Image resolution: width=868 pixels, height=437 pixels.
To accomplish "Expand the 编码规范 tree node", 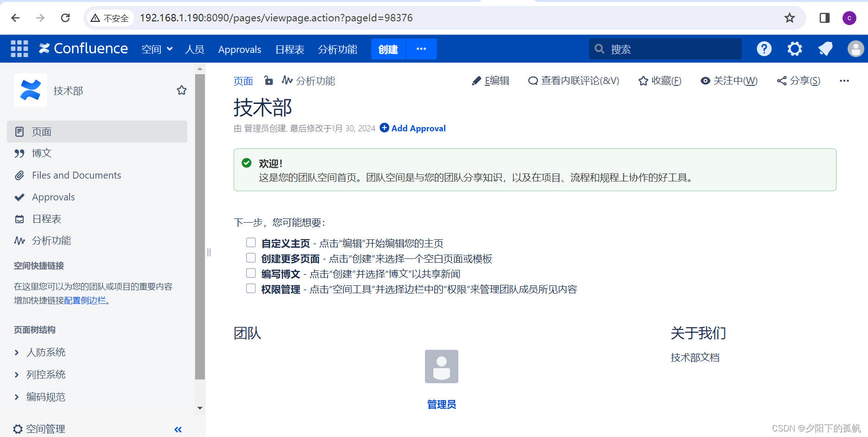I will coord(17,397).
